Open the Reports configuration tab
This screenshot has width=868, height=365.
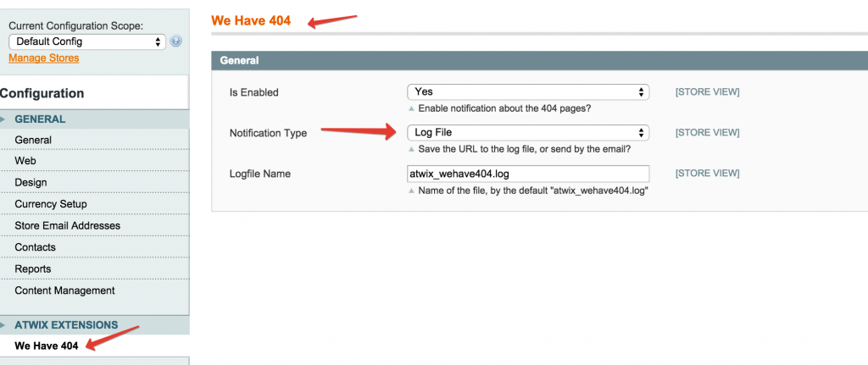(x=95, y=268)
